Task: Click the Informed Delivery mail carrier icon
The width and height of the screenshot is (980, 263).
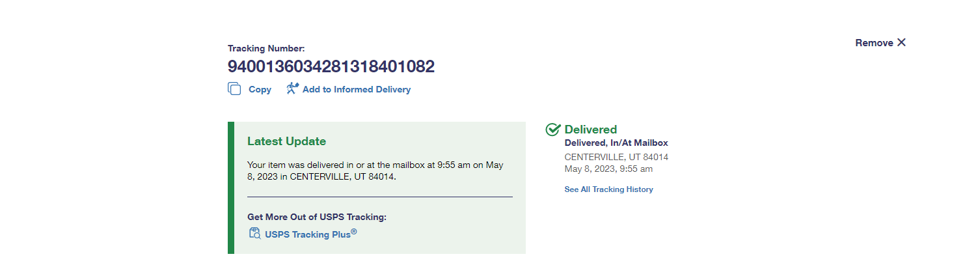Action: tap(293, 89)
